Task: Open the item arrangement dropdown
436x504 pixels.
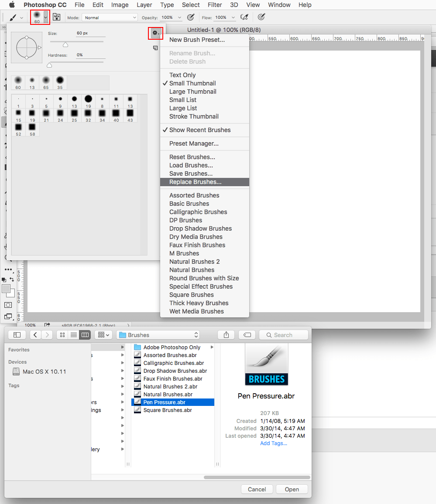Action: [103, 335]
